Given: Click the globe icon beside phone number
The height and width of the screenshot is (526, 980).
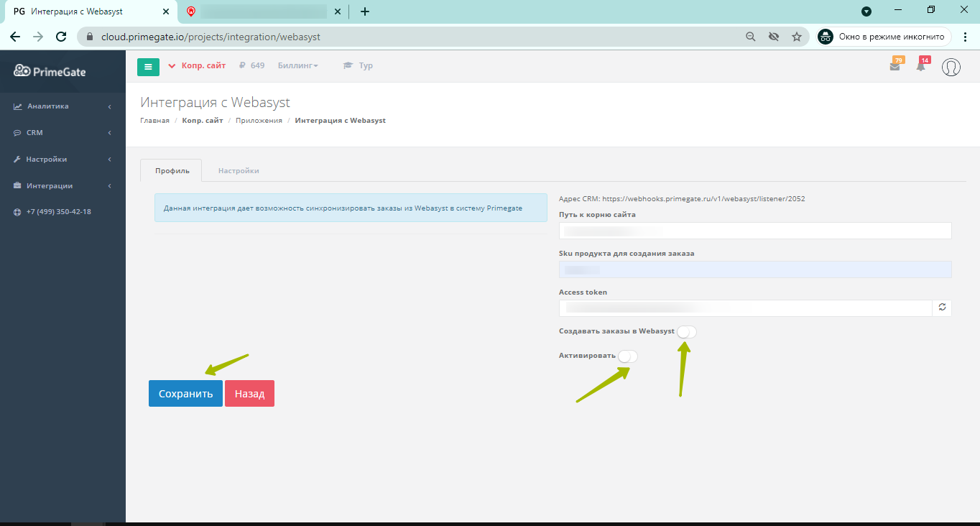Looking at the screenshot, I should 17,213.
